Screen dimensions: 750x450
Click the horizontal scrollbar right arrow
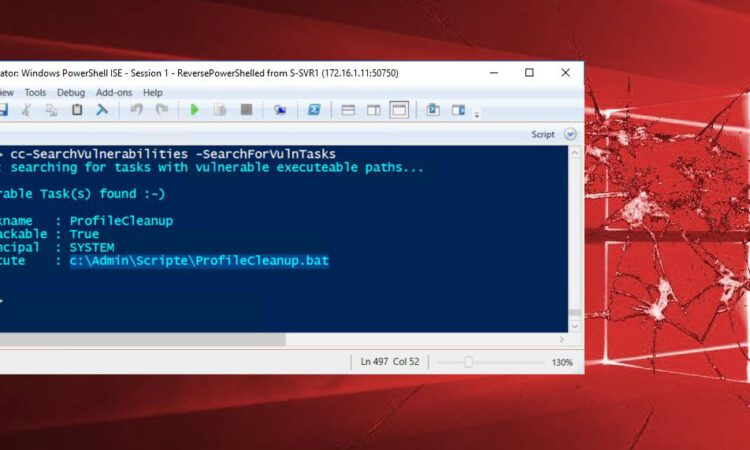click(562, 339)
